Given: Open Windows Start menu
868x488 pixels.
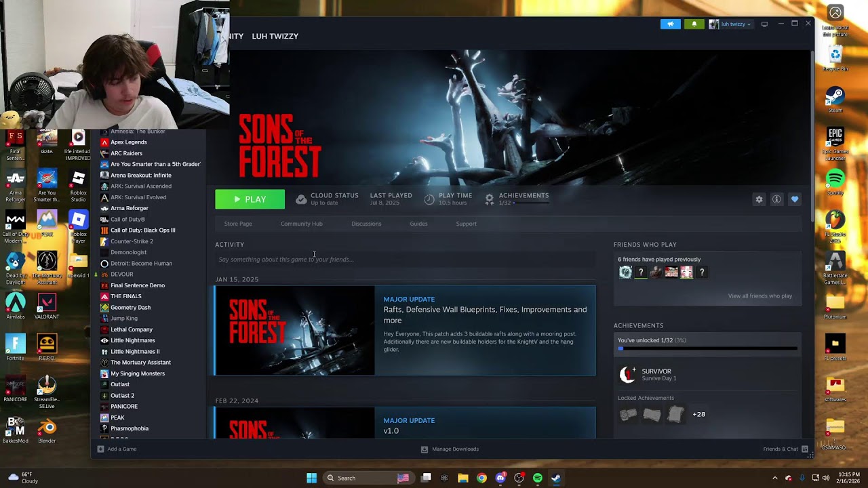Looking at the screenshot, I should (311, 478).
